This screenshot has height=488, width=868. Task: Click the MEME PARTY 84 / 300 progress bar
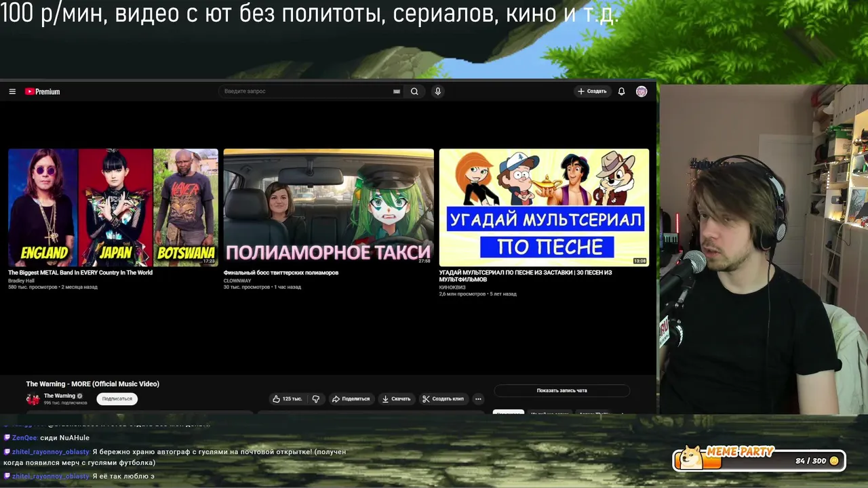tap(759, 461)
